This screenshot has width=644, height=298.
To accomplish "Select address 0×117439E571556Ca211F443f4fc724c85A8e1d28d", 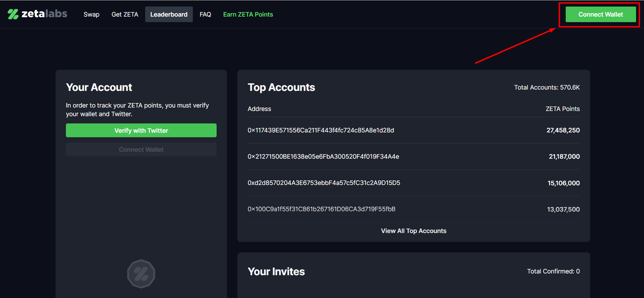I will [321, 130].
